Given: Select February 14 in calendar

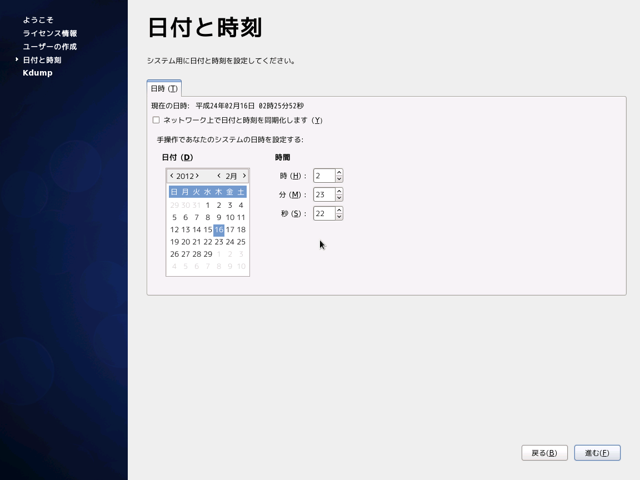Looking at the screenshot, I should [x=197, y=230].
